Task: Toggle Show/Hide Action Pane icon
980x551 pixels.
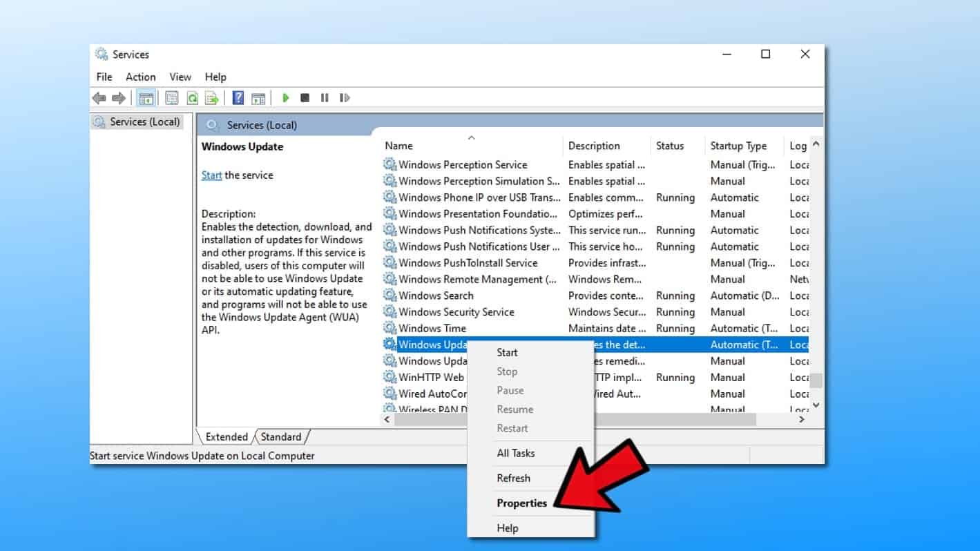Action: point(258,98)
